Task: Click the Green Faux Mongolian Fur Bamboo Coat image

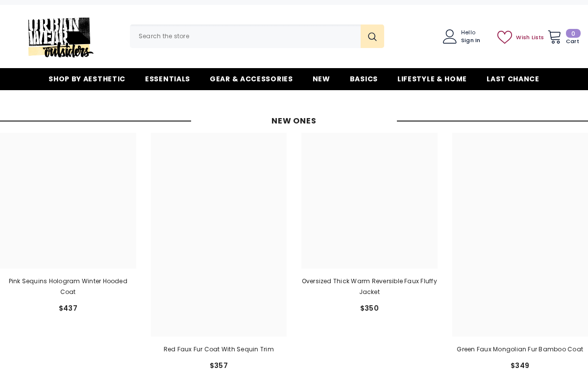Action: (520, 234)
